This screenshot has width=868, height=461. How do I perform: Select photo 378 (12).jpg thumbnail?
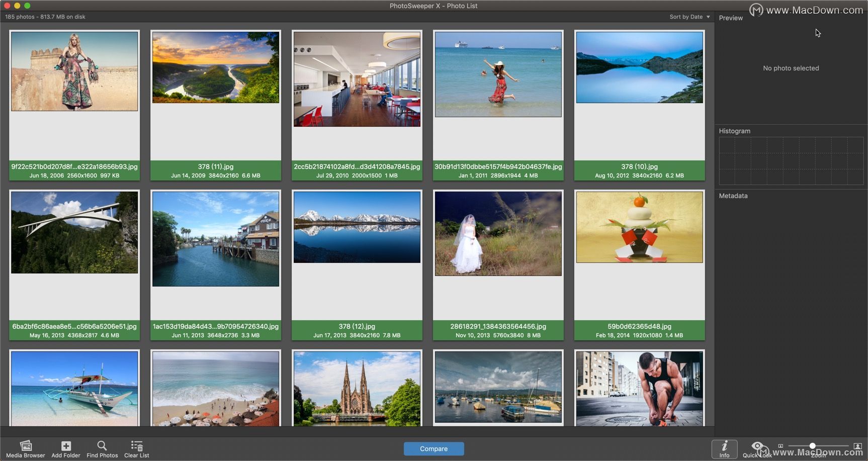[x=357, y=227]
